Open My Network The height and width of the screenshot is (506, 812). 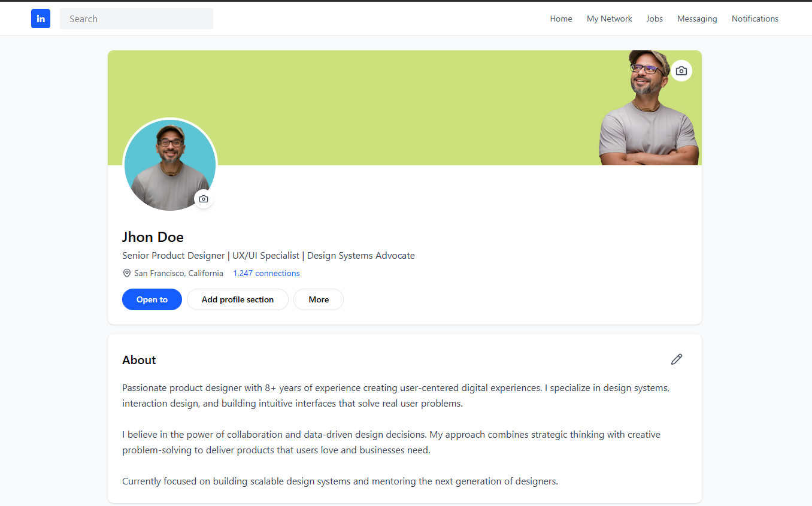609,19
